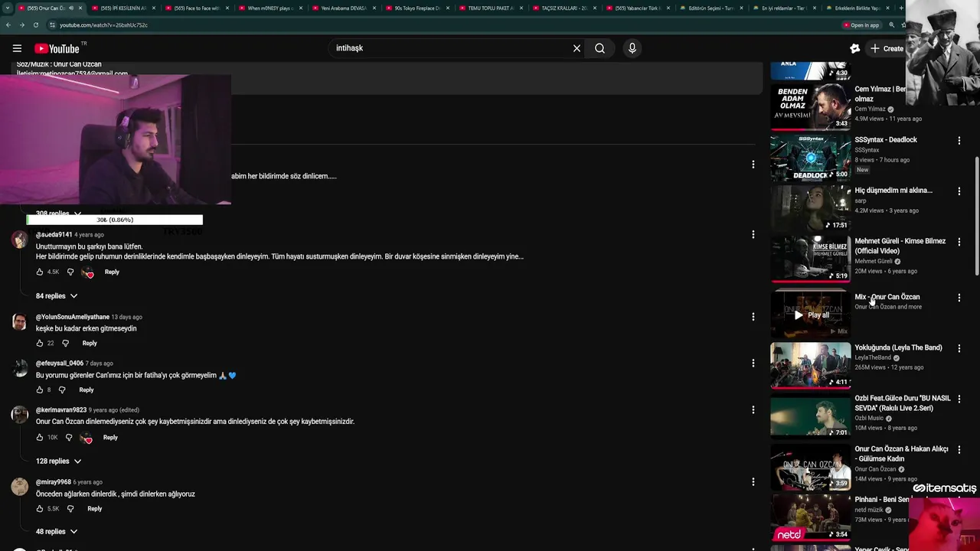Expand the 48 replies thread
The image size is (980, 551).
click(x=57, y=532)
